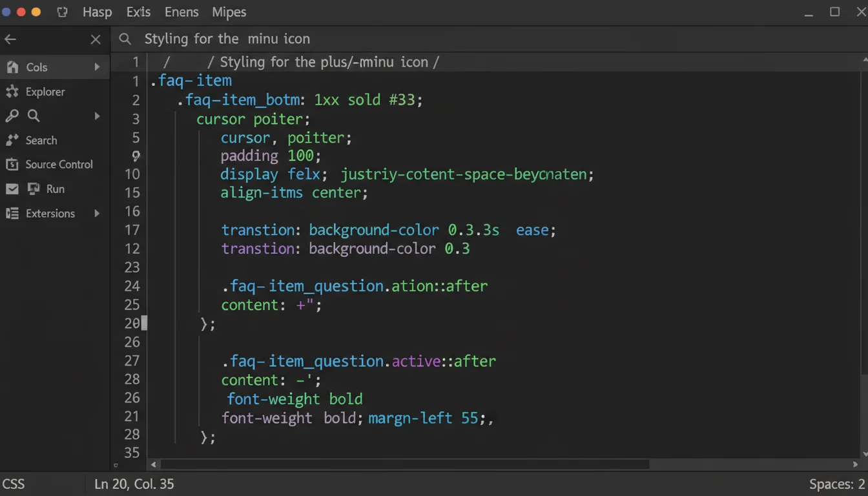This screenshot has width=868, height=496.
Task: Open the Run panel
Action: [x=55, y=189]
